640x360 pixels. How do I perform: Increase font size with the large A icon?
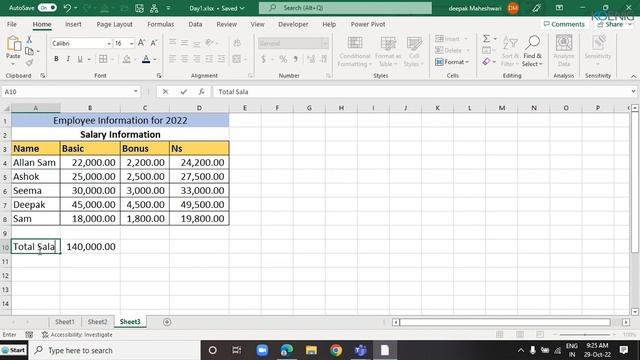point(141,43)
